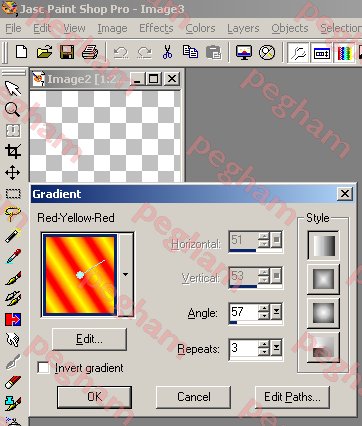Select the Eraser tool
Image resolution: width=362 pixels, height=426 pixels.
click(13, 382)
